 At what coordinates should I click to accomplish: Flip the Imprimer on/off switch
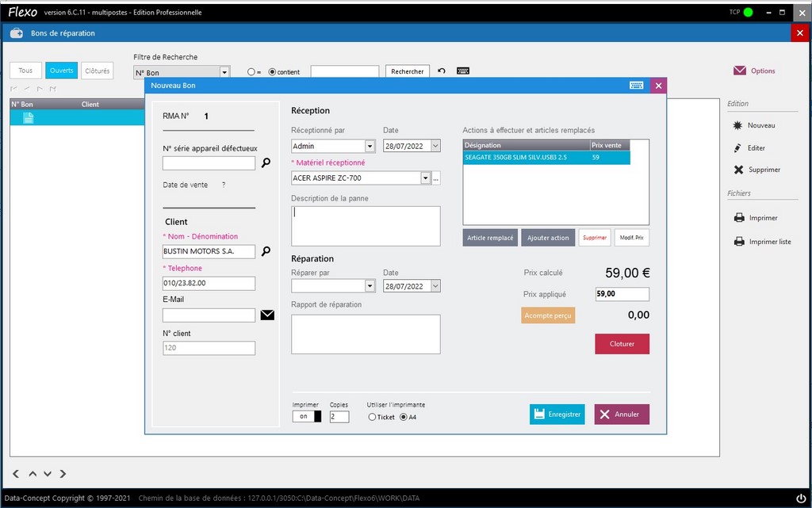(306, 416)
